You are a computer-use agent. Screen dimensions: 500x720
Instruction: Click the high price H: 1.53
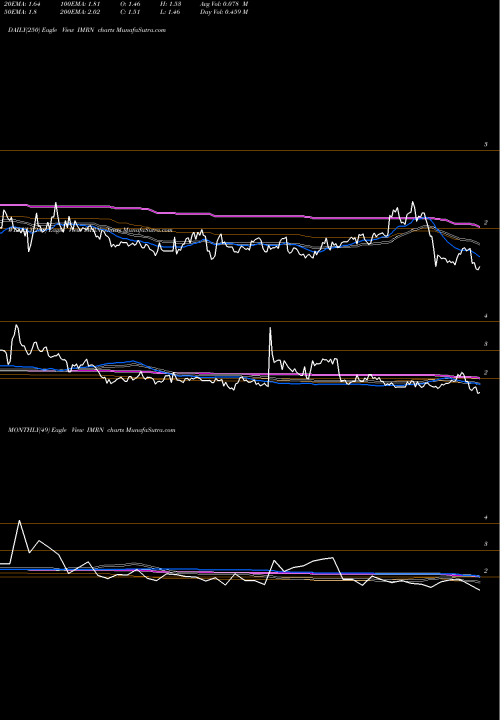tap(170, 4)
